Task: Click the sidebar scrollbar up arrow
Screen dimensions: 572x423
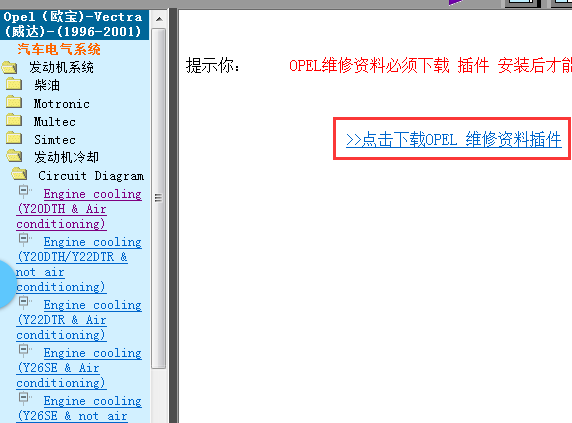Action: [159, 19]
